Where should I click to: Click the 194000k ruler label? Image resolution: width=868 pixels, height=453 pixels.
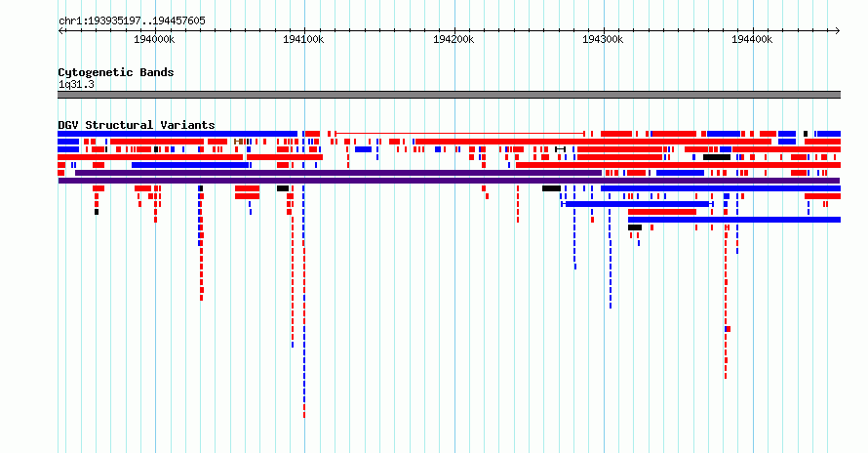pyautogui.click(x=154, y=39)
